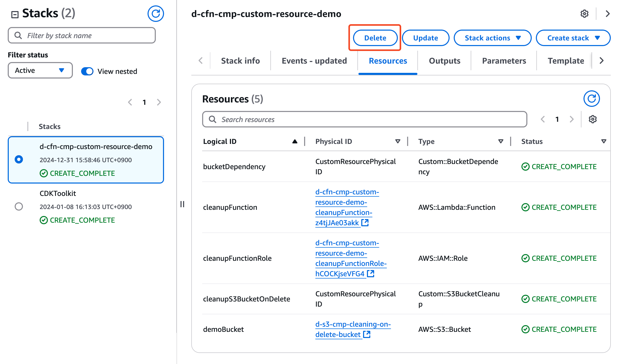Screen dimensions: 618x364
Task: Toggle View nested switch
Action: coord(87,71)
